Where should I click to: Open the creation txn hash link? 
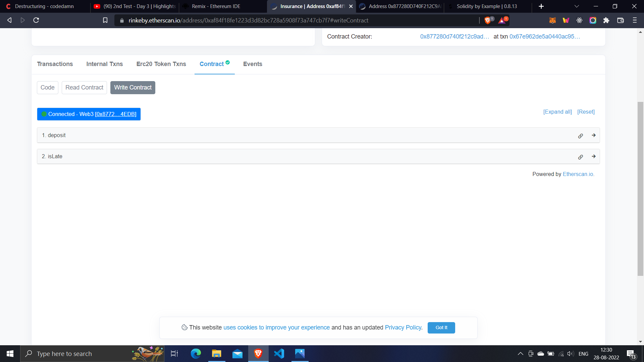[x=545, y=37]
